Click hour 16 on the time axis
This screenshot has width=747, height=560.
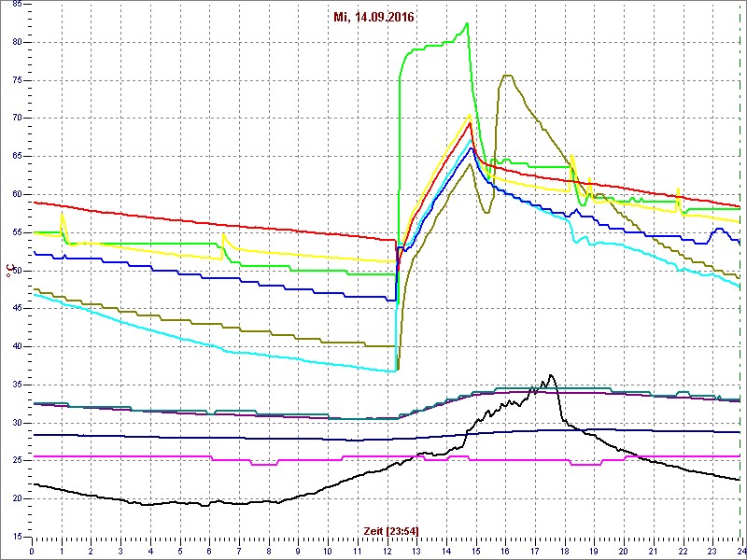pos(505,551)
